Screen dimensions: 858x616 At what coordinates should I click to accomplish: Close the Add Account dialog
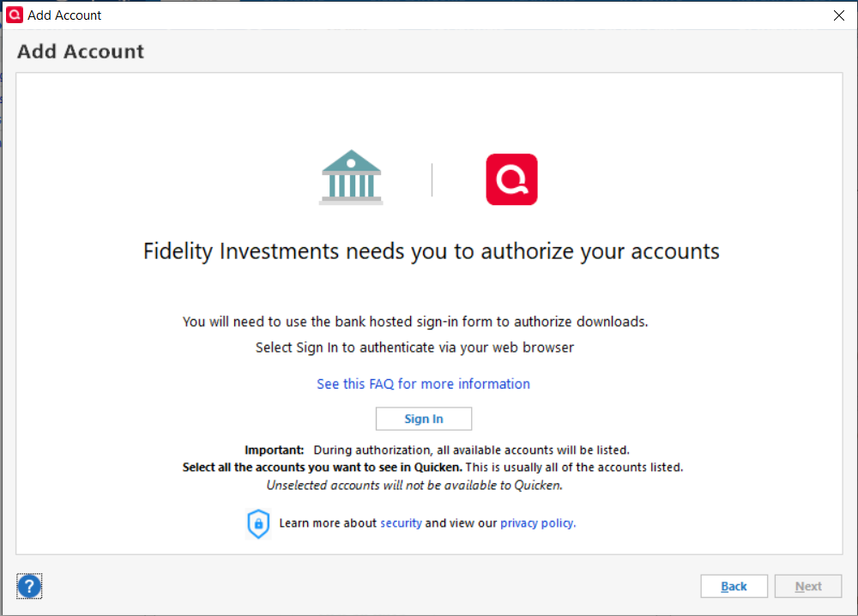pyautogui.click(x=839, y=15)
